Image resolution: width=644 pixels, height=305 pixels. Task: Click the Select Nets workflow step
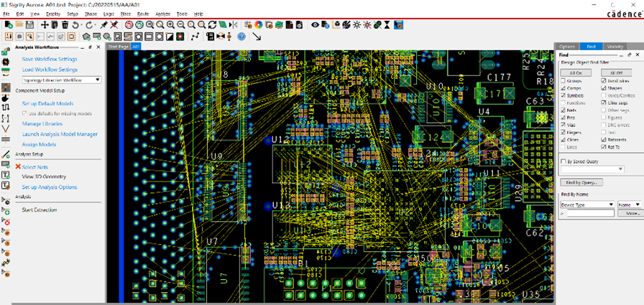pos(35,166)
